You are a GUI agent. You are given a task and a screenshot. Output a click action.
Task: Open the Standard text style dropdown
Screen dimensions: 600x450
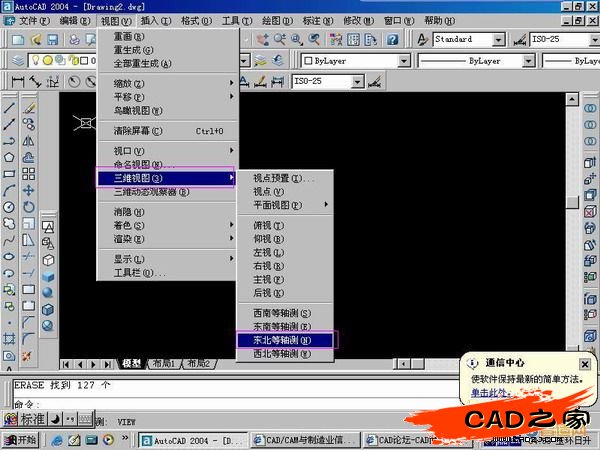coord(497,40)
